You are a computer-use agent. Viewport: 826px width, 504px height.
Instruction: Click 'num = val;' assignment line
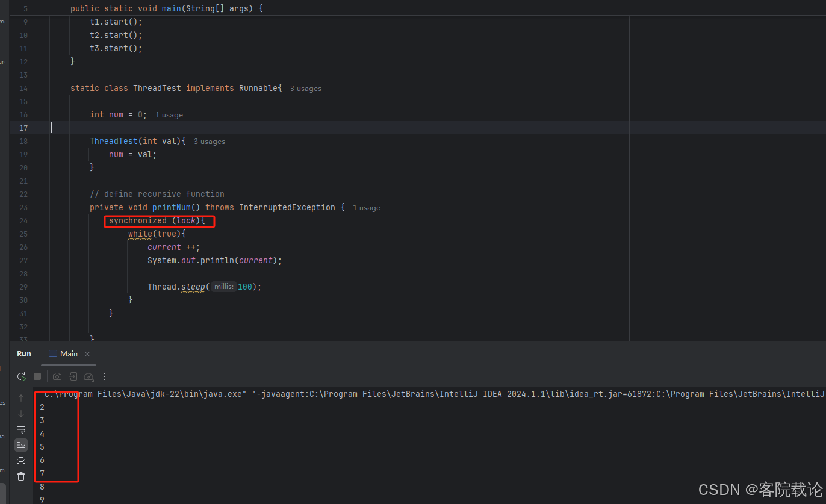pyautogui.click(x=132, y=155)
